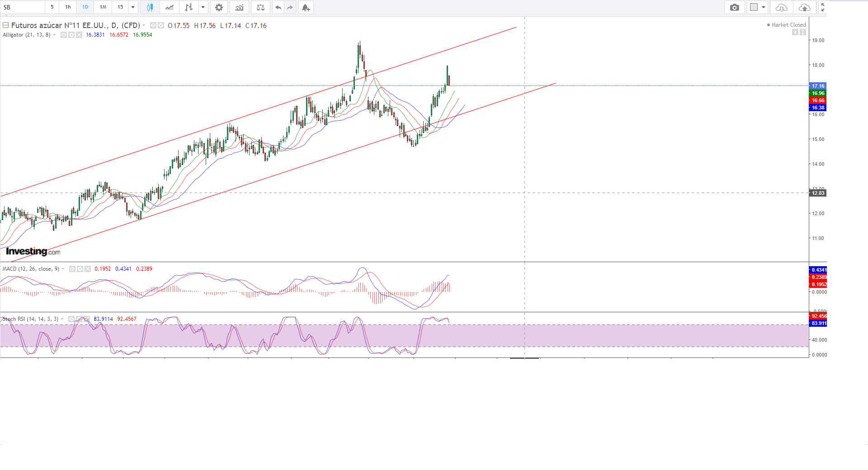Image resolution: width=868 pixels, height=470 pixels.
Task: Collapse the Futuros azúcar legend box
Action: tap(6, 25)
